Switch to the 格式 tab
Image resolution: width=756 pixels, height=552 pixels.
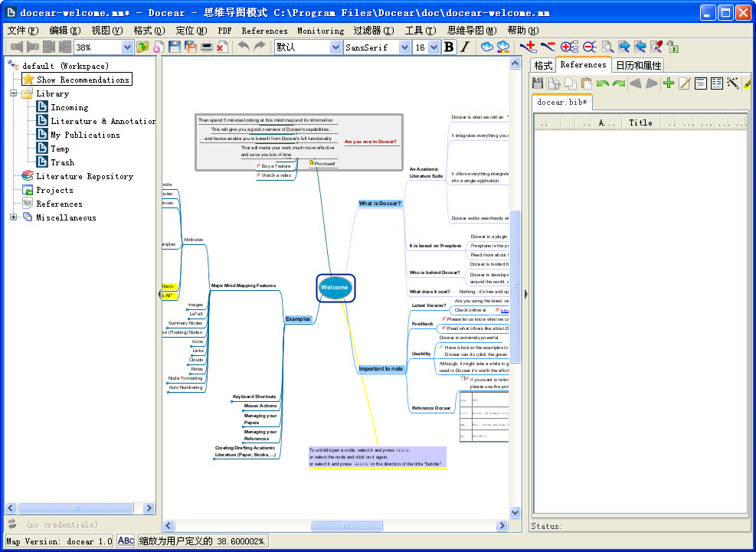[543, 65]
